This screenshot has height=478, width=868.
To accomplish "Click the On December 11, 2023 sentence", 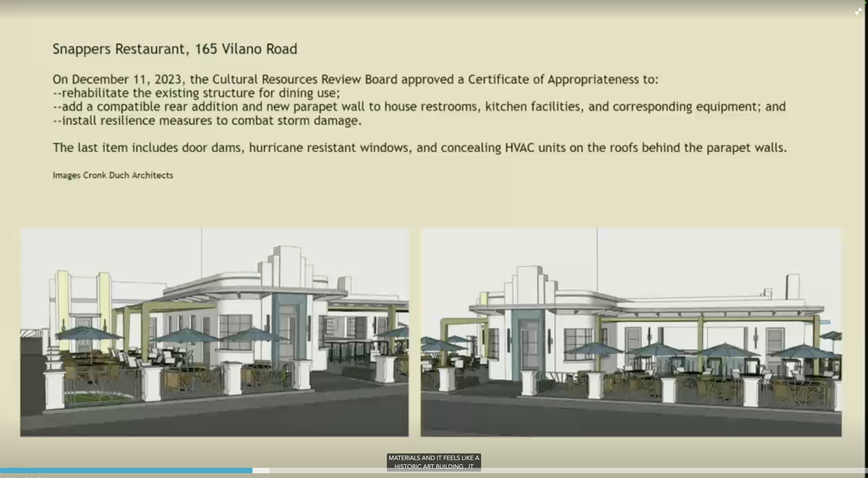I will point(355,80).
